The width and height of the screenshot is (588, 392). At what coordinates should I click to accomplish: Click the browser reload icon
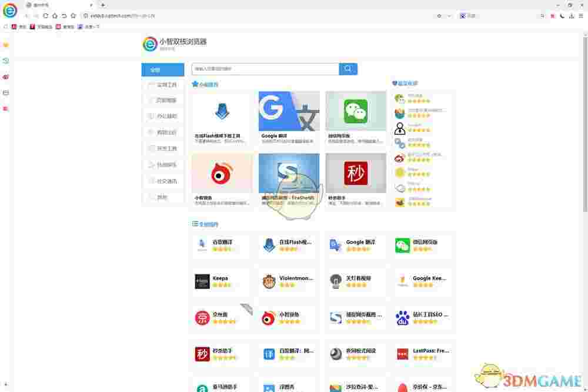pyautogui.click(x=45, y=16)
